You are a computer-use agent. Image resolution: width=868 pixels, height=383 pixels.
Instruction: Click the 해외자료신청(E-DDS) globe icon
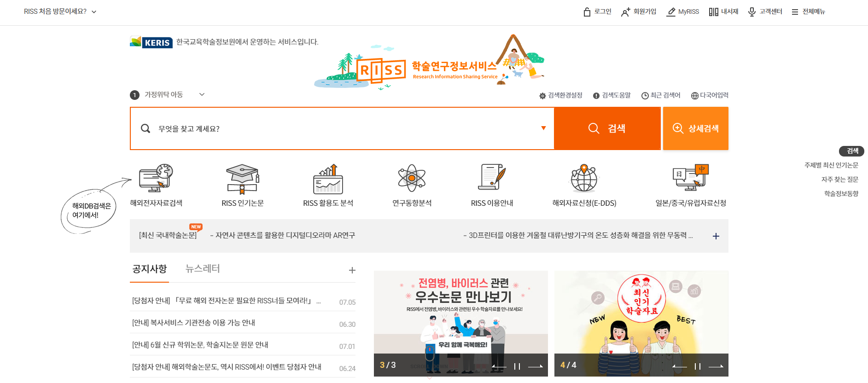click(584, 178)
